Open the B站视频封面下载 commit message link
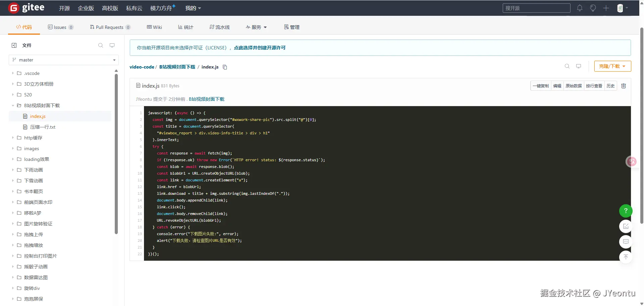Screen dimensions: 644x306 [206, 99]
